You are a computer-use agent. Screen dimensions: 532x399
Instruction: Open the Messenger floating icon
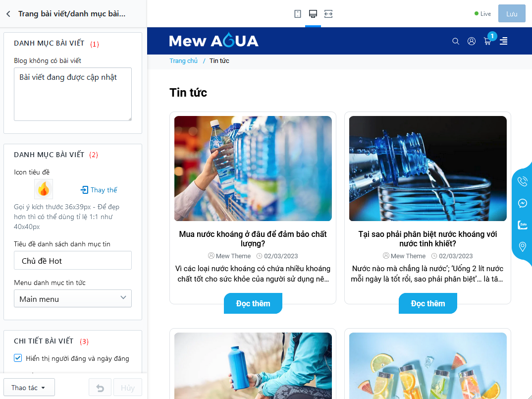(523, 203)
